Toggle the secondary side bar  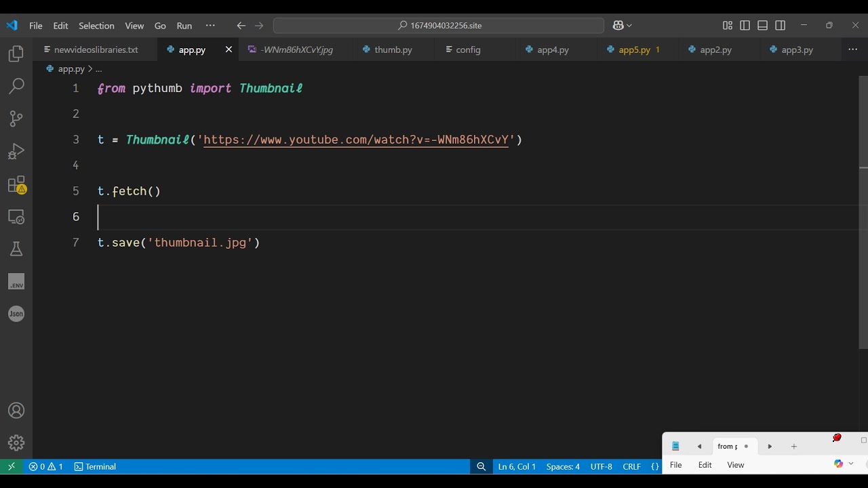(781, 26)
